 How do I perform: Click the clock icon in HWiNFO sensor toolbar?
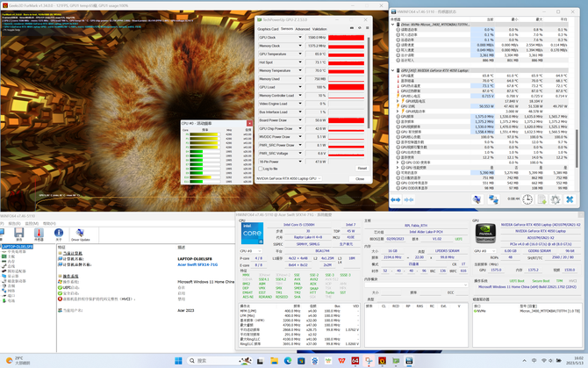pyautogui.click(x=527, y=199)
